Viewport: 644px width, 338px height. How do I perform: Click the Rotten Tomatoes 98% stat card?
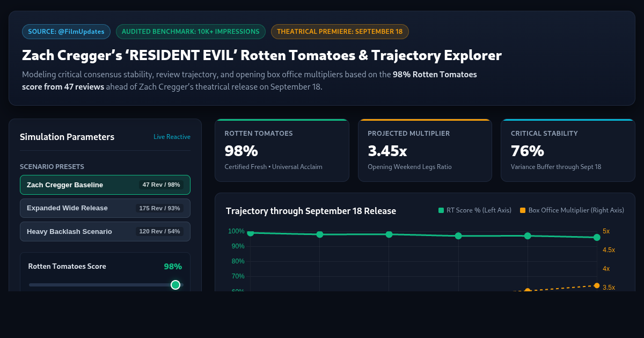click(282, 150)
